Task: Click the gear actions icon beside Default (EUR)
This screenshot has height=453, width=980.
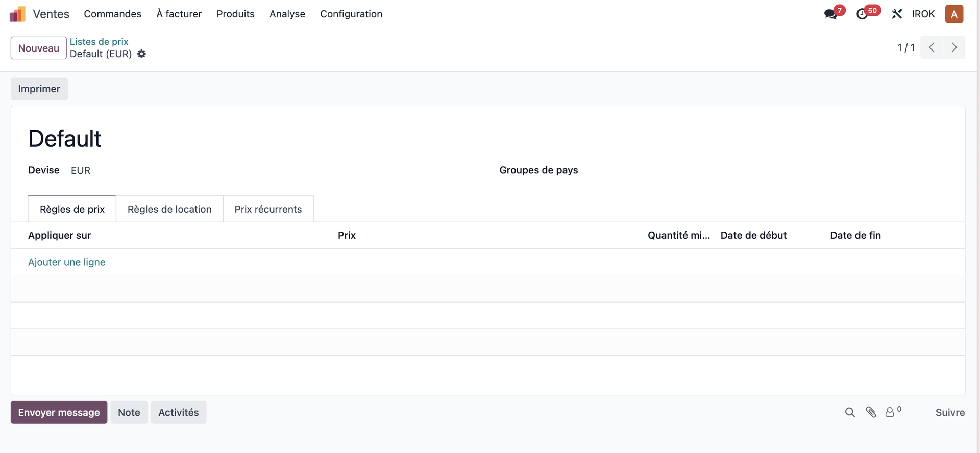Action: 142,54
